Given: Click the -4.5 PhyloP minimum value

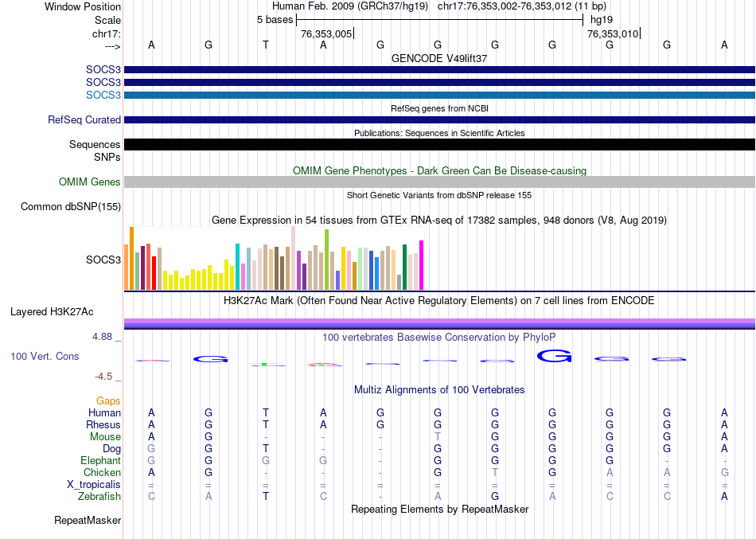Looking at the screenshot, I should (x=103, y=377).
